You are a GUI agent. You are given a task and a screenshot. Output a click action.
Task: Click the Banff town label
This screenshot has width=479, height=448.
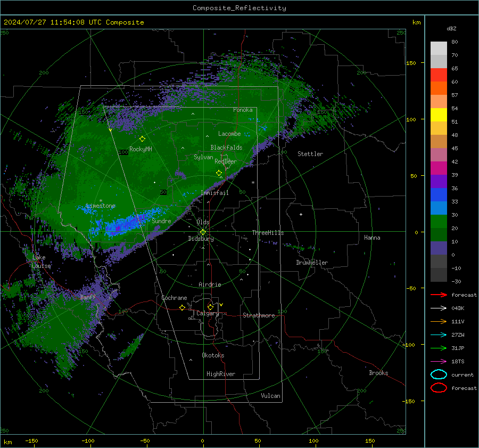point(88,297)
